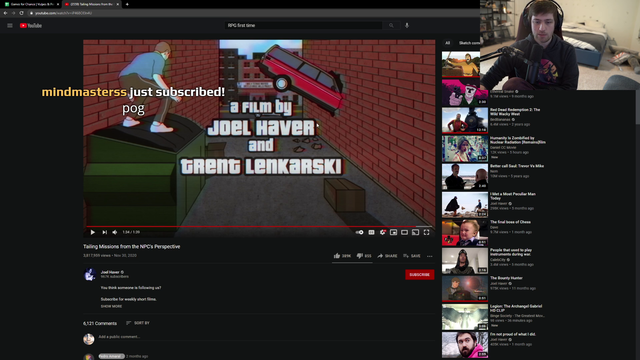
Task: Open the three-dot more actions menu
Action: pyautogui.click(x=429, y=256)
